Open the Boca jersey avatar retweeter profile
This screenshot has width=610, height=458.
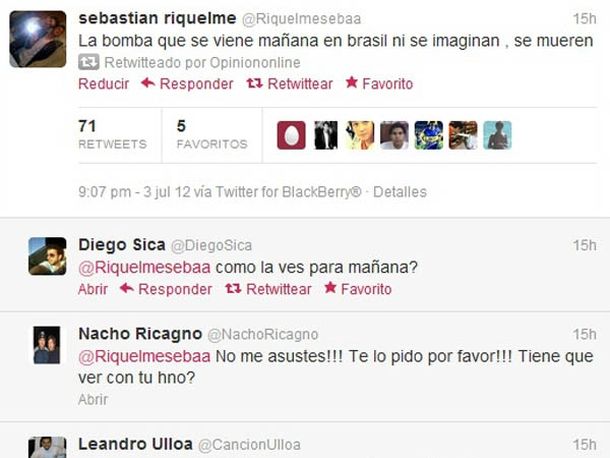(429, 135)
